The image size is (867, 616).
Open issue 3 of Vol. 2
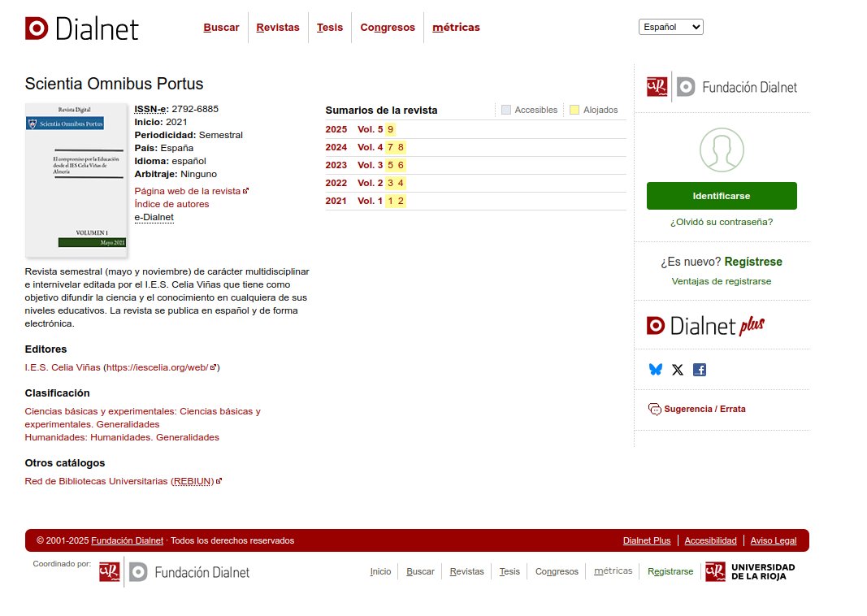[x=390, y=183]
